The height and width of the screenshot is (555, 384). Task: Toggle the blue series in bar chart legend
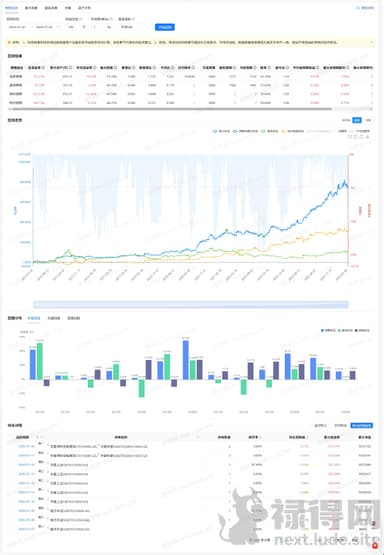click(x=328, y=331)
